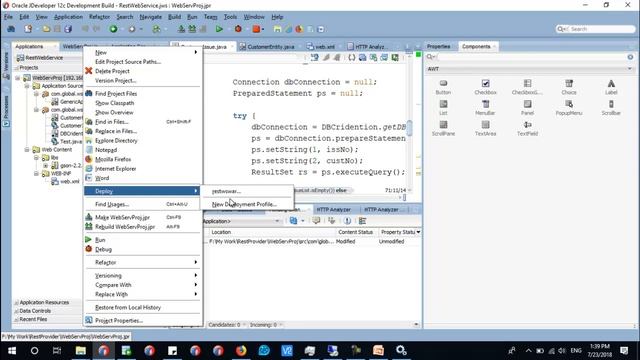Collapse the Web Content tree node
The height and width of the screenshot is (360, 640).
pos(27,149)
